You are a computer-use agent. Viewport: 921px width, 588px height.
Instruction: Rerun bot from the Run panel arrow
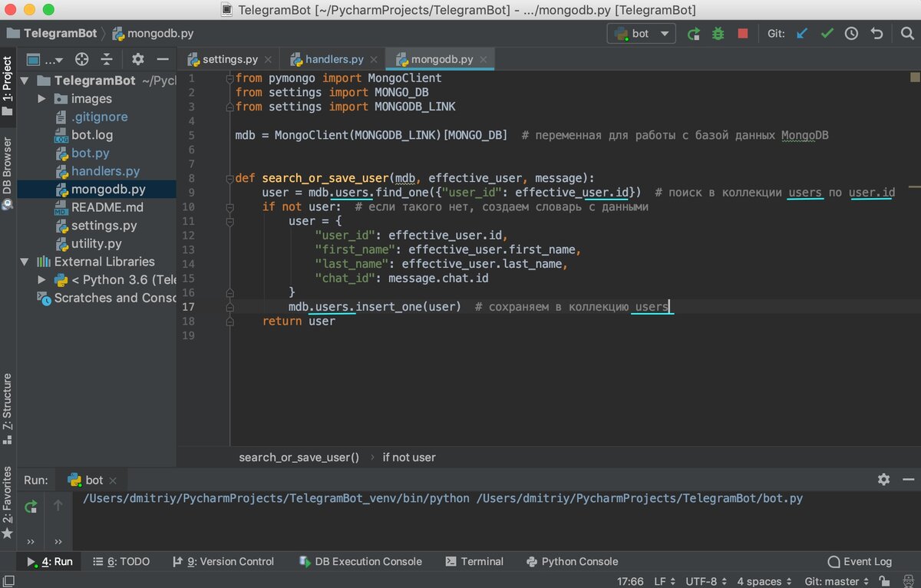click(x=30, y=507)
